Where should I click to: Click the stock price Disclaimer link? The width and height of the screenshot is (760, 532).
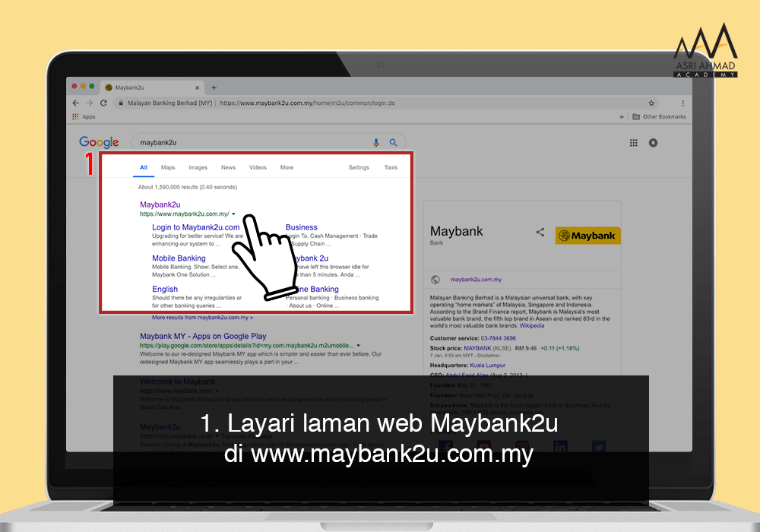pos(488,356)
